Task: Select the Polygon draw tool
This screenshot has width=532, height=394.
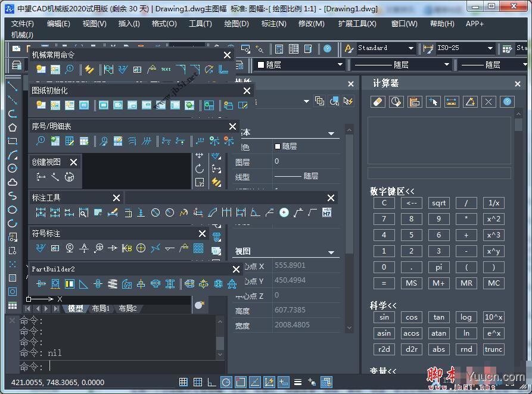Action: [13, 127]
